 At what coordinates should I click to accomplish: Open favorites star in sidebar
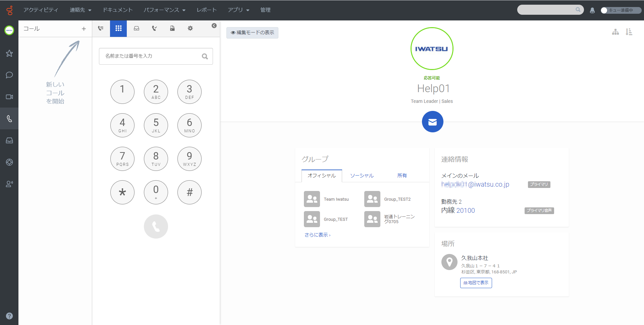click(x=9, y=53)
